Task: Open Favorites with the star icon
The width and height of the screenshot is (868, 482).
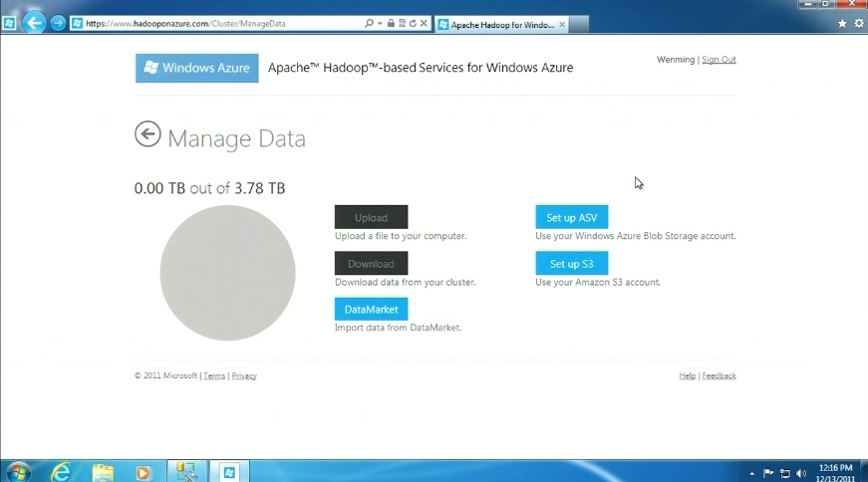Action: [842, 23]
